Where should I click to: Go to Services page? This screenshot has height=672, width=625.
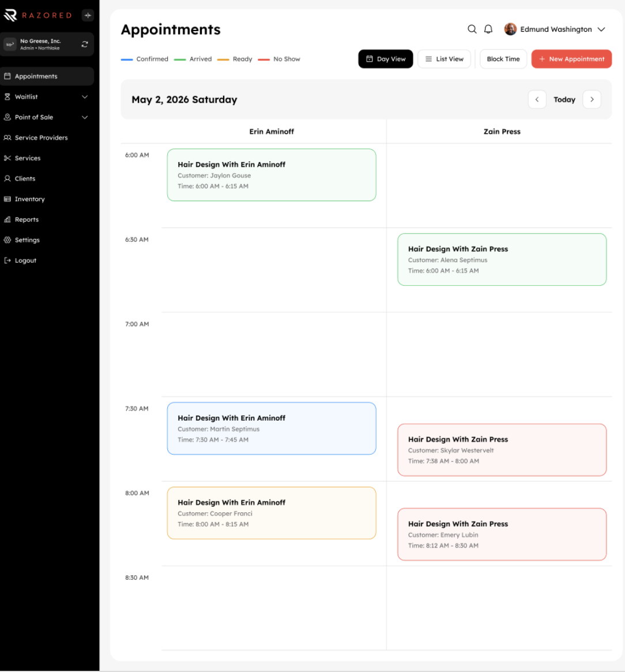(28, 158)
